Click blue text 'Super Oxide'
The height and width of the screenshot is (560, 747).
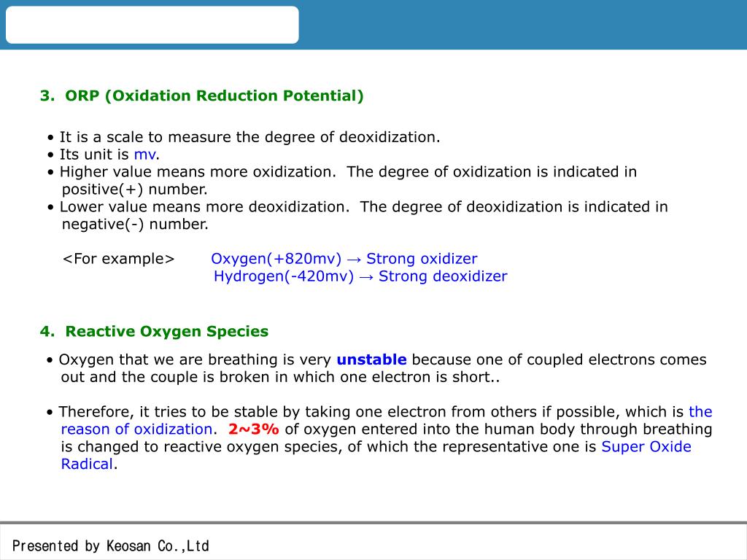646,447
